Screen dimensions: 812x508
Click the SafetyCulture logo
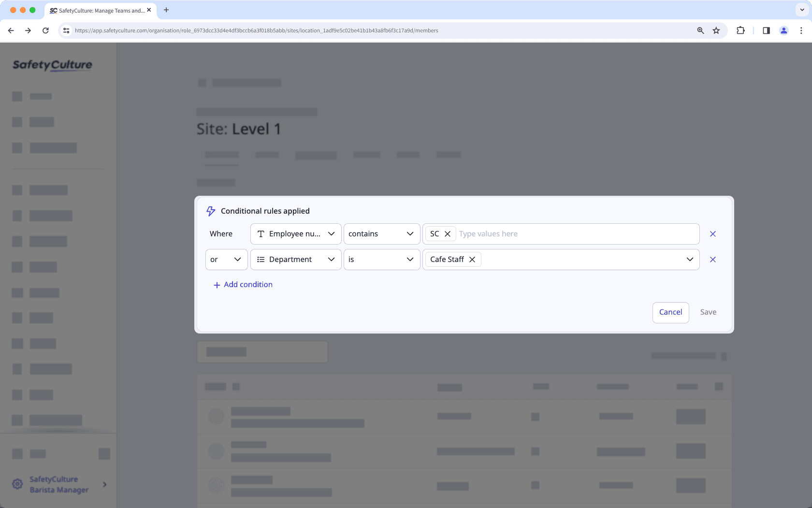coord(52,65)
